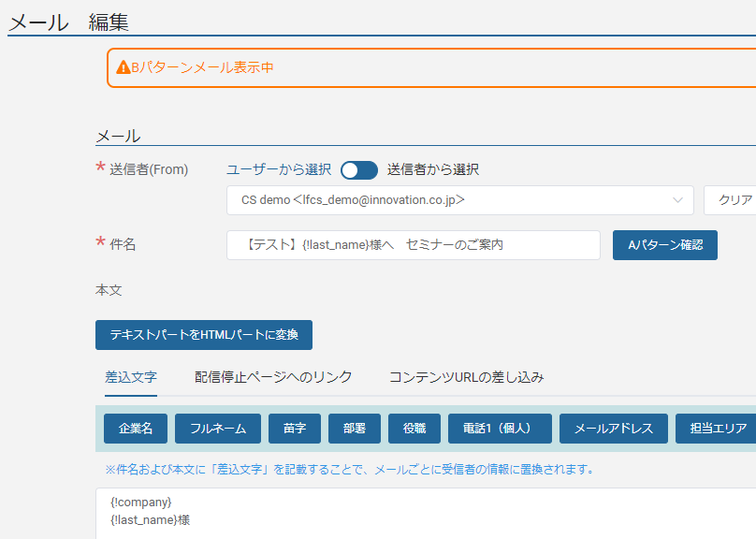Insert the メールアドレス merge field
Viewport: 756px width, 539px height.
click(613, 429)
